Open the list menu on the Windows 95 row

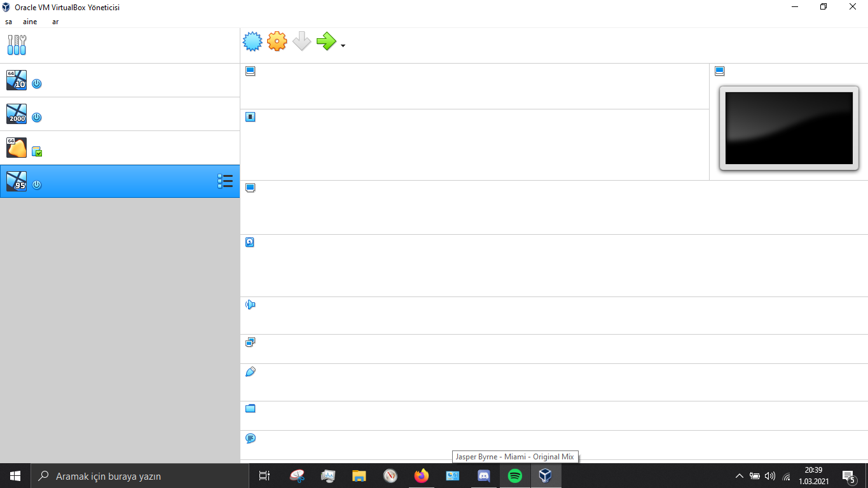(x=225, y=181)
